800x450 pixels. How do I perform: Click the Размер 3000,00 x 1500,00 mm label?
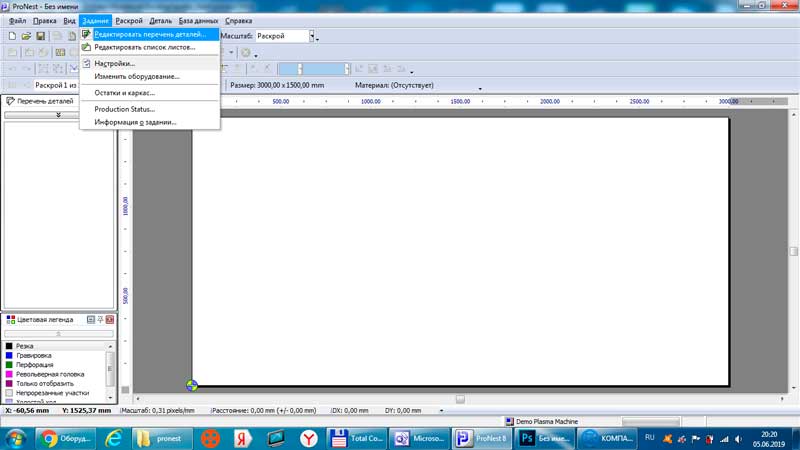277,85
